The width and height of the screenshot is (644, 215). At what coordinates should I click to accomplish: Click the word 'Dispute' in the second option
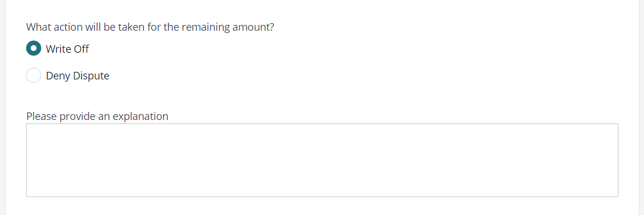click(x=91, y=76)
